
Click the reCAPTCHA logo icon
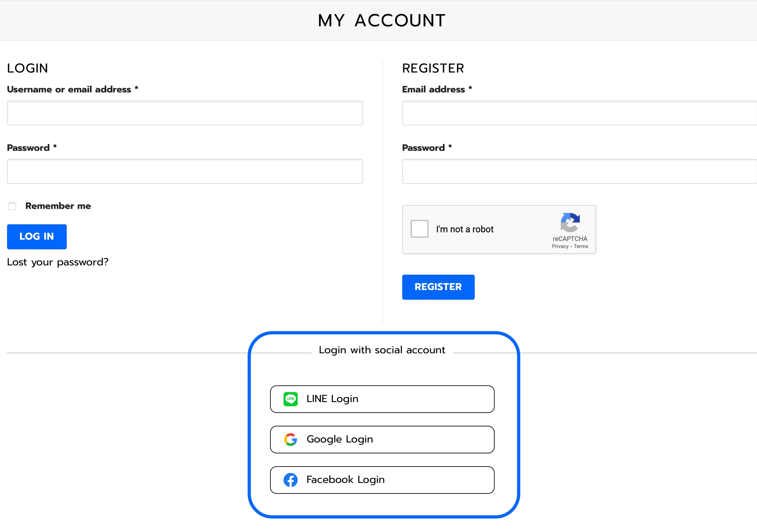(x=570, y=223)
